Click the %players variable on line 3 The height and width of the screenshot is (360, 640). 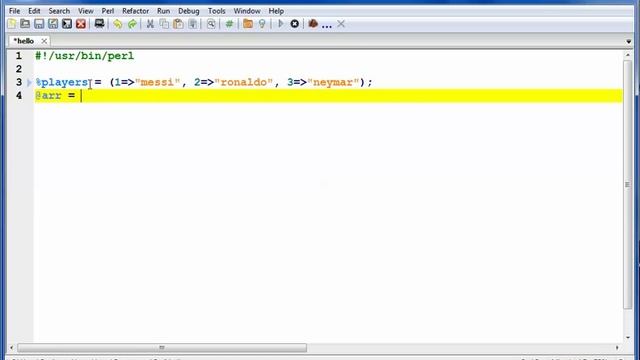click(x=62, y=82)
